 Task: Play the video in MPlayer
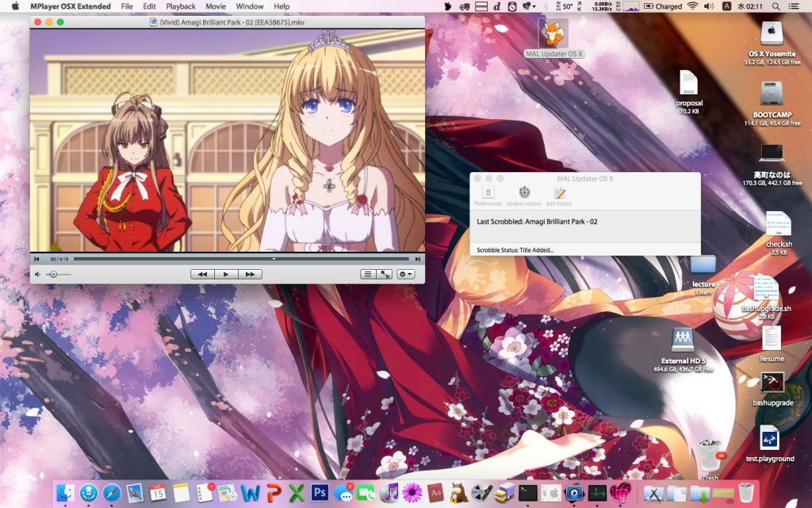[226, 274]
